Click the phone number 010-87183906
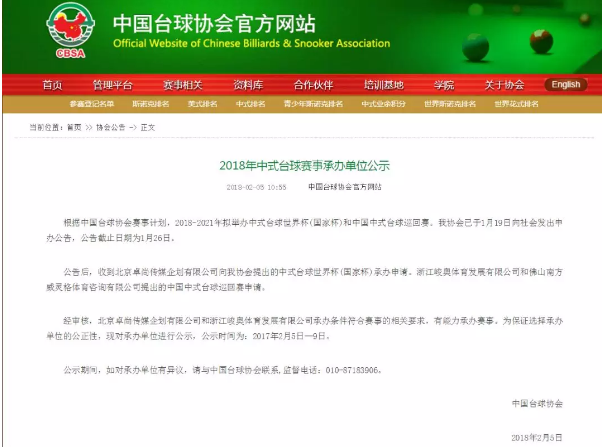 (x=352, y=370)
